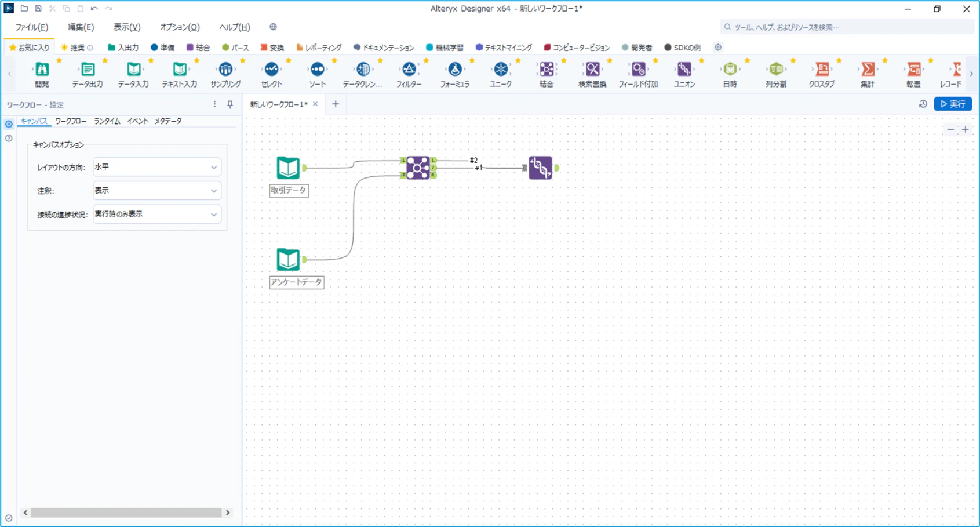The width and height of the screenshot is (980, 527).
Task: Open the ヘルプ(H) menu
Action: coord(234,27)
